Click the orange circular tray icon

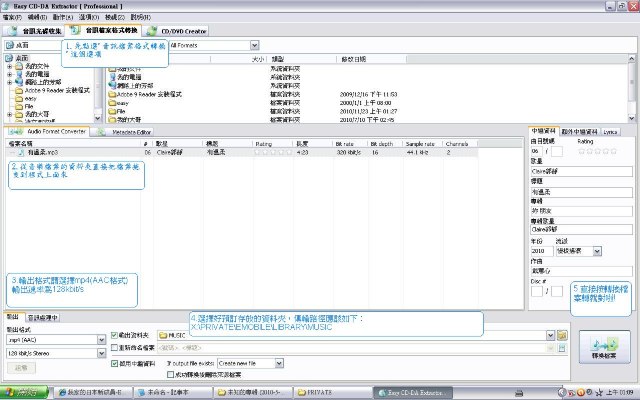click(580, 393)
